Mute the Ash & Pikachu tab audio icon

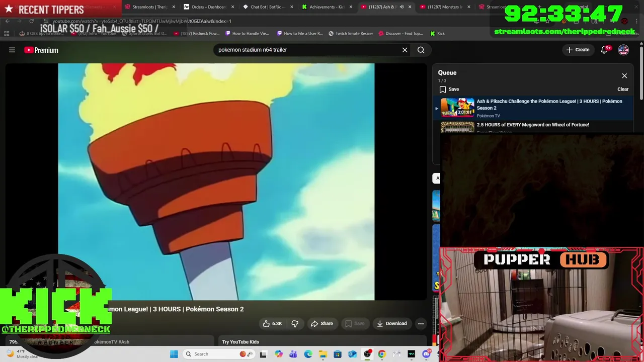pos(401,7)
